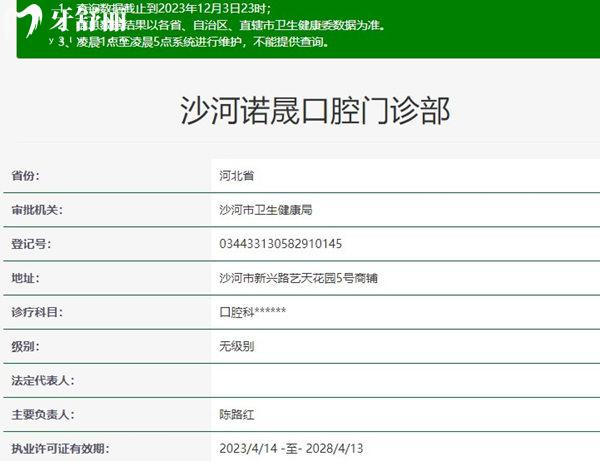Select the value 河北省
Screen dimensions: 600x461
236,176
